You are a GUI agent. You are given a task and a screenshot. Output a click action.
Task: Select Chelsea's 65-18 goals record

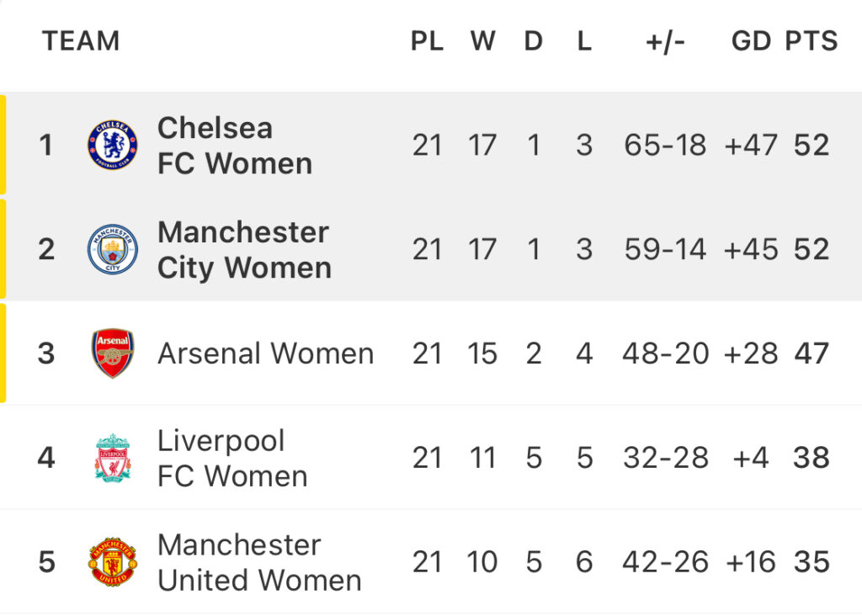(x=665, y=145)
